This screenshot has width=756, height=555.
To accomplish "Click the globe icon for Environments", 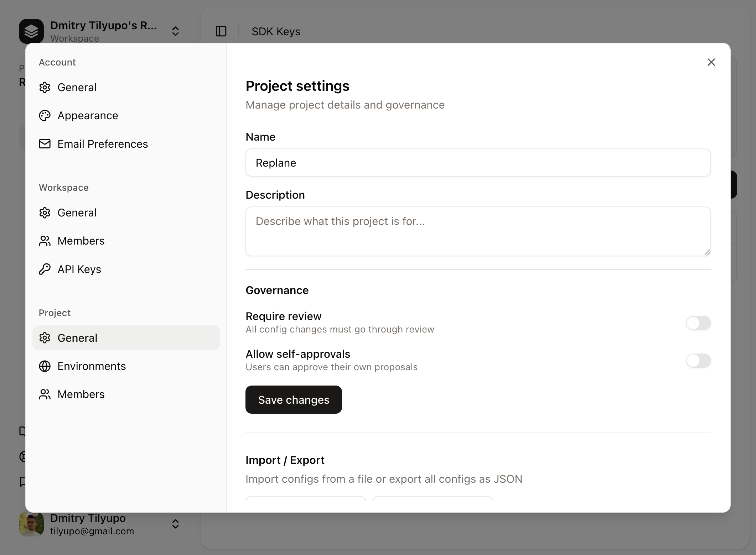I will [45, 366].
